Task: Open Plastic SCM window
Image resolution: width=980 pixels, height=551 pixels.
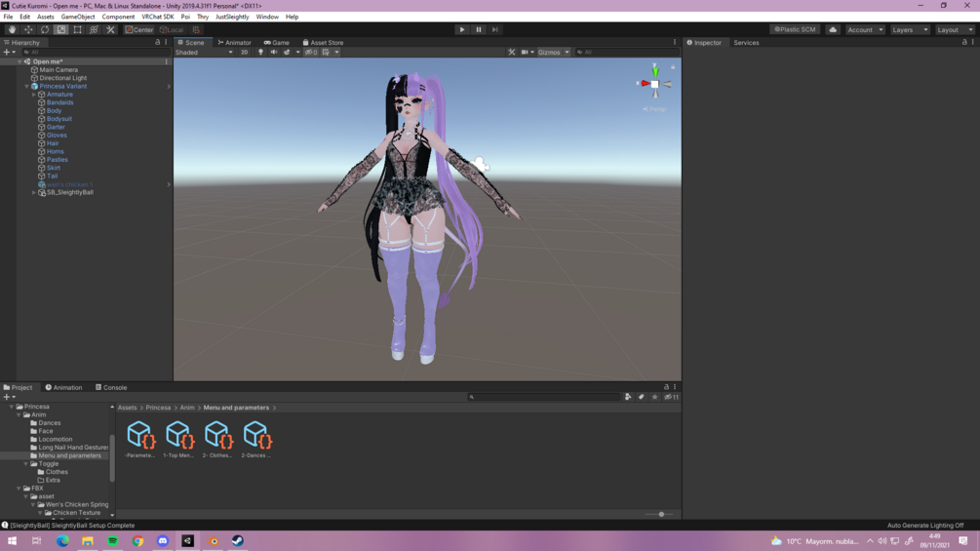Action: coord(795,29)
